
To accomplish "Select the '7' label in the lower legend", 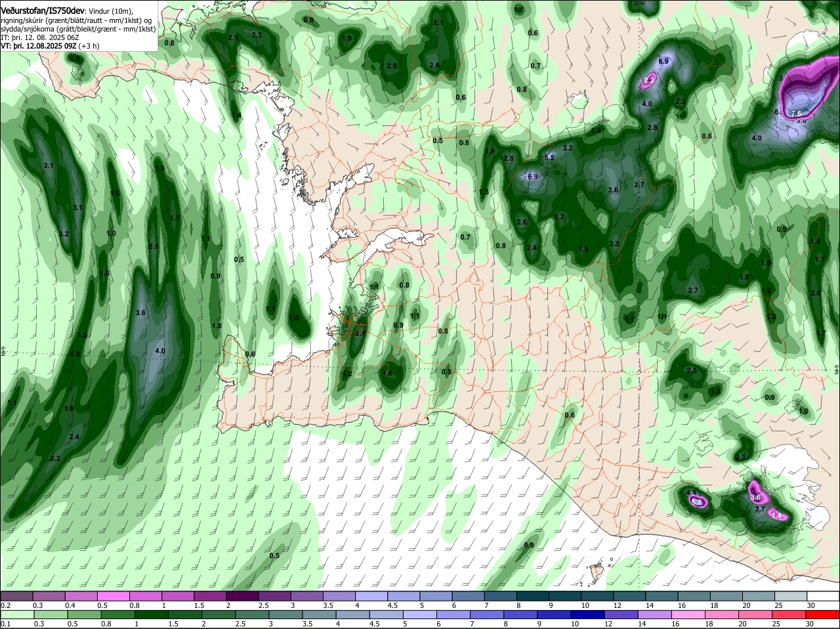I will (x=472, y=624).
